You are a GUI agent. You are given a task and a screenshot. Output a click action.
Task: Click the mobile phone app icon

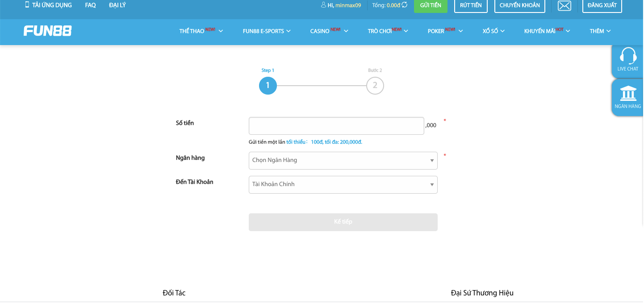tap(27, 5)
